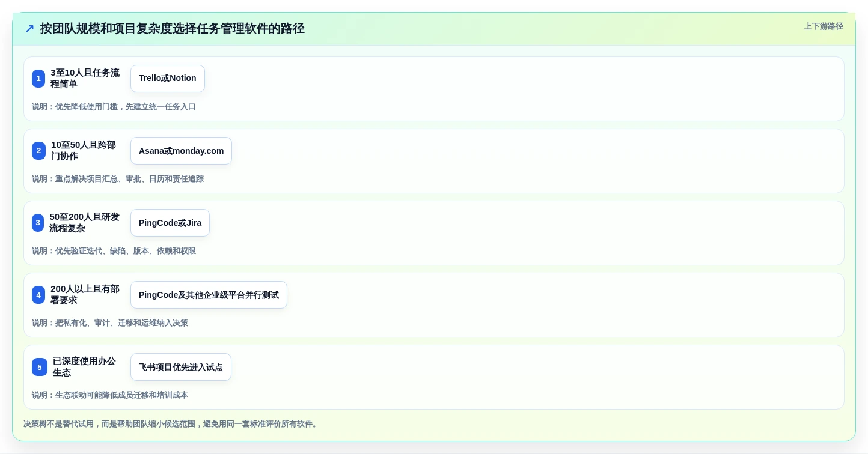
Task: Click step number badge 5
Action: (x=40, y=367)
